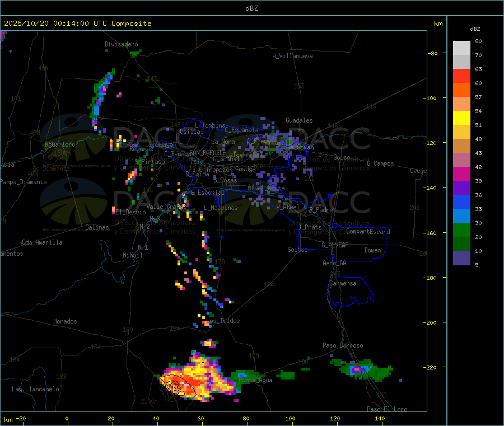Click the Los_Toldos map label

pyautogui.click(x=223, y=321)
